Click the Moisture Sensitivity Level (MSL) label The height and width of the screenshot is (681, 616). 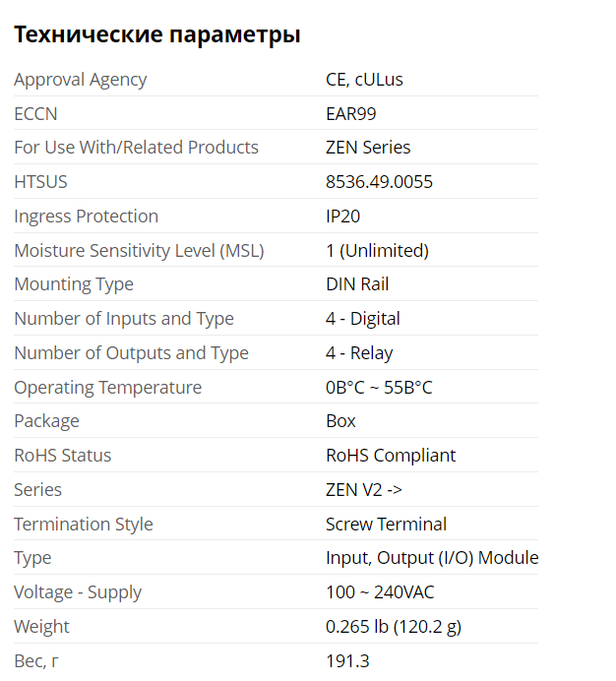point(139,251)
